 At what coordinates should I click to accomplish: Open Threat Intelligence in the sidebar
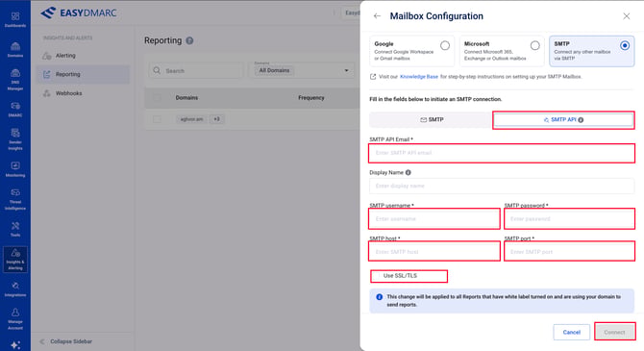pyautogui.click(x=15, y=199)
